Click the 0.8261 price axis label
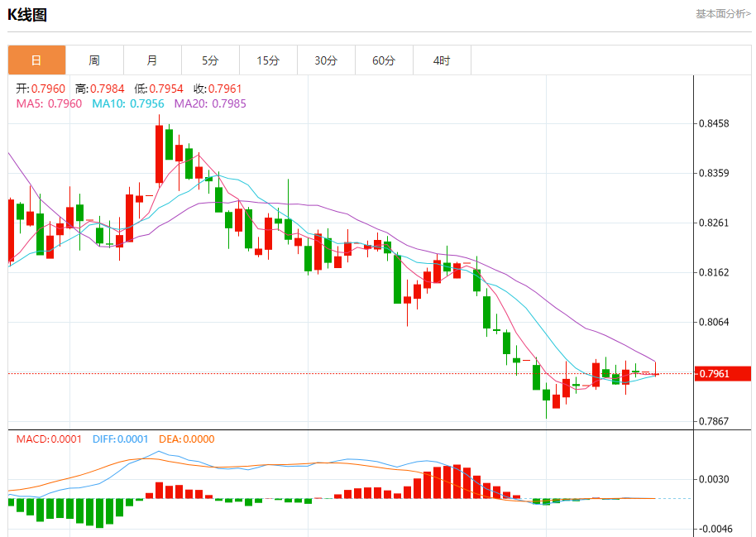This screenshot has width=756, height=537. [714, 223]
